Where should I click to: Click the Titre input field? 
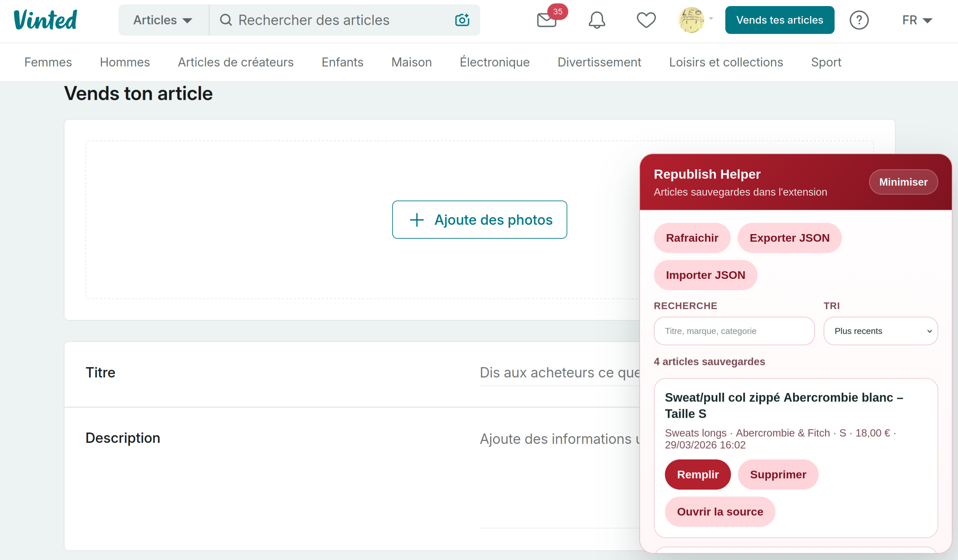coord(559,373)
